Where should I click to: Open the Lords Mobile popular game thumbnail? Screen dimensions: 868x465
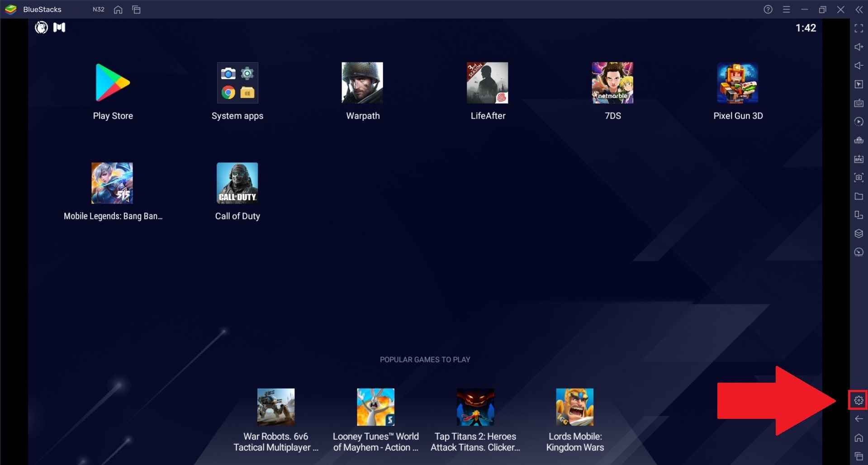point(575,407)
